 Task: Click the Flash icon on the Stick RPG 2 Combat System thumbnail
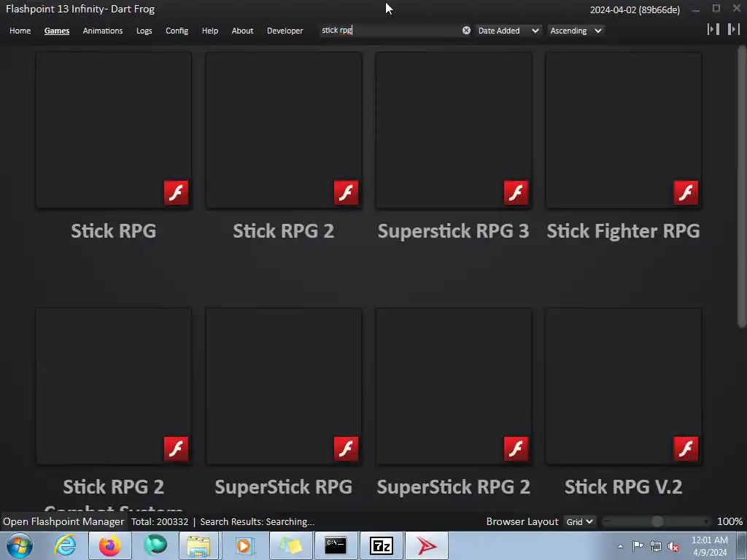[x=176, y=448]
